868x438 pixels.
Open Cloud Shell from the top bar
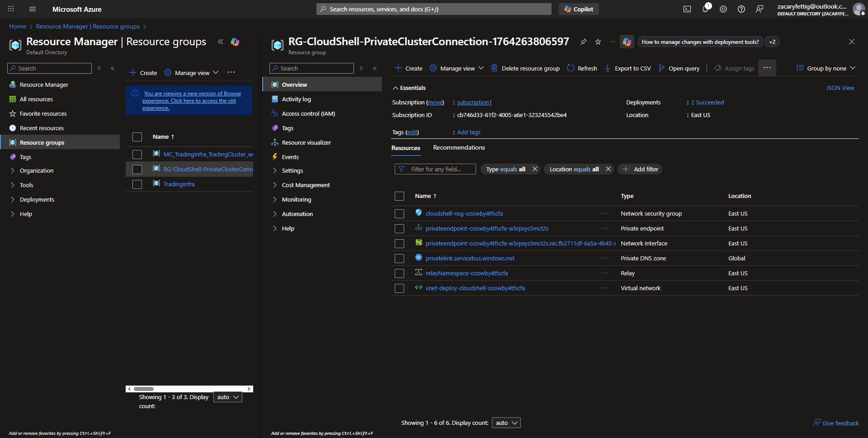[x=687, y=9]
